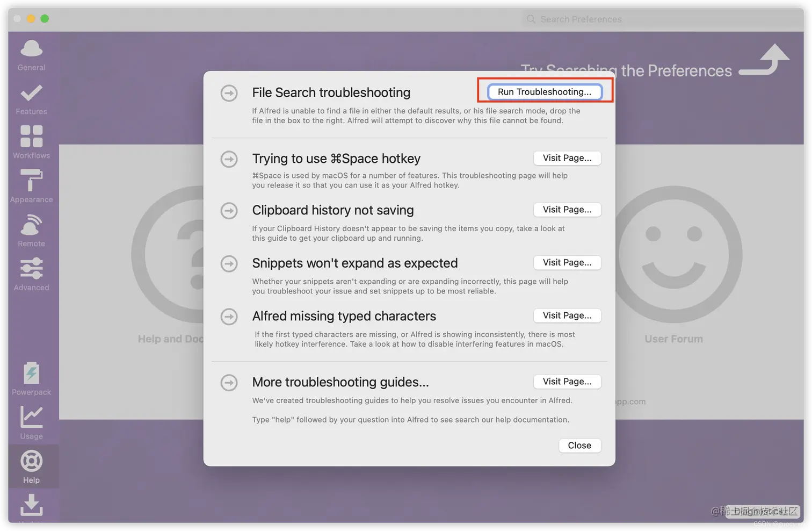This screenshot has height=531, width=812.
Task: Select the Help sidebar item
Action: tap(31, 467)
